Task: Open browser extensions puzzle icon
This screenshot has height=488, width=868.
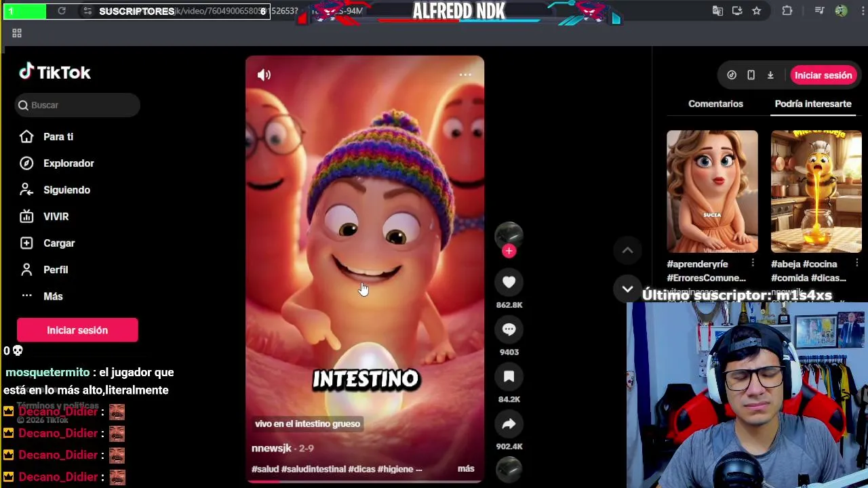Action: click(787, 11)
